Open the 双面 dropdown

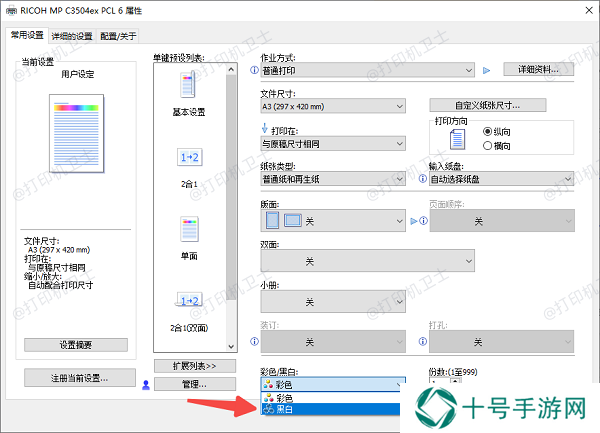[x=368, y=261]
